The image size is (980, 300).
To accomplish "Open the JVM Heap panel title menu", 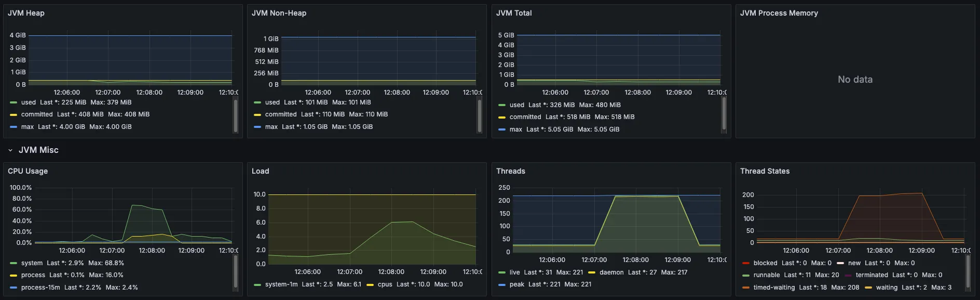I will click(26, 13).
